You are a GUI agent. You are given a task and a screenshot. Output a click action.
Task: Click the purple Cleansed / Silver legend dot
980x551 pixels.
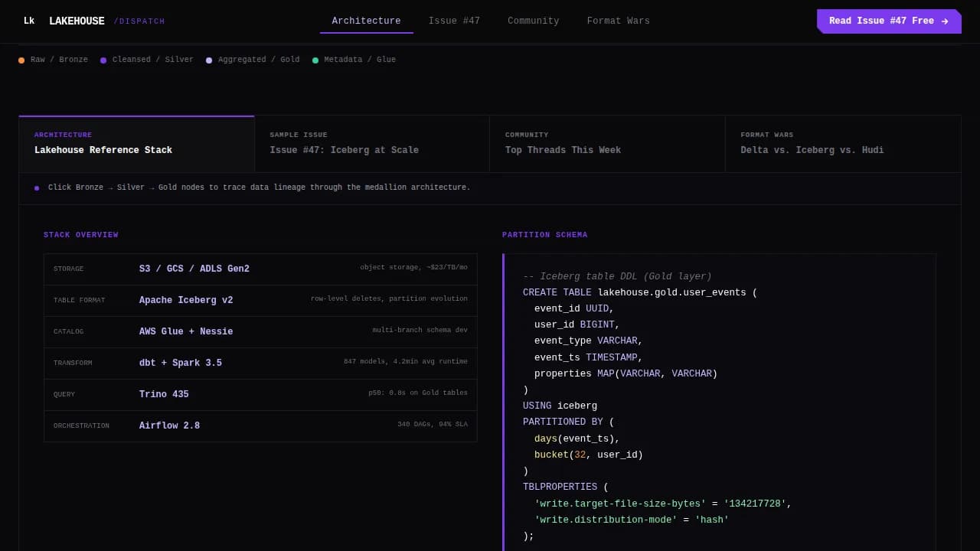click(x=103, y=60)
